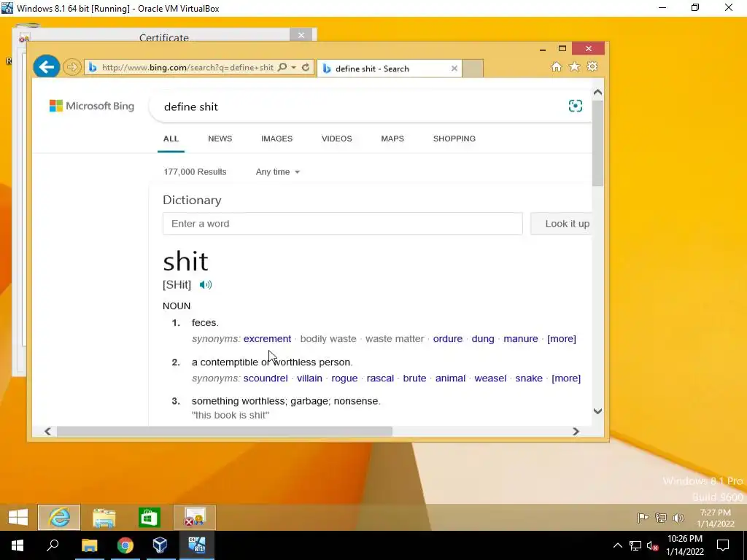Viewport: 747px width, 560px height.
Task: Open the rascal synonym link
Action: coord(380,378)
